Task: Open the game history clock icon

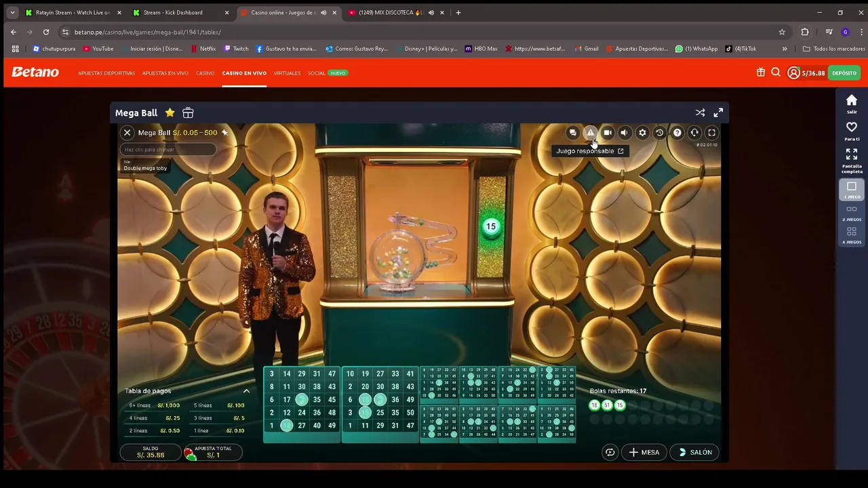Action: (x=659, y=133)
